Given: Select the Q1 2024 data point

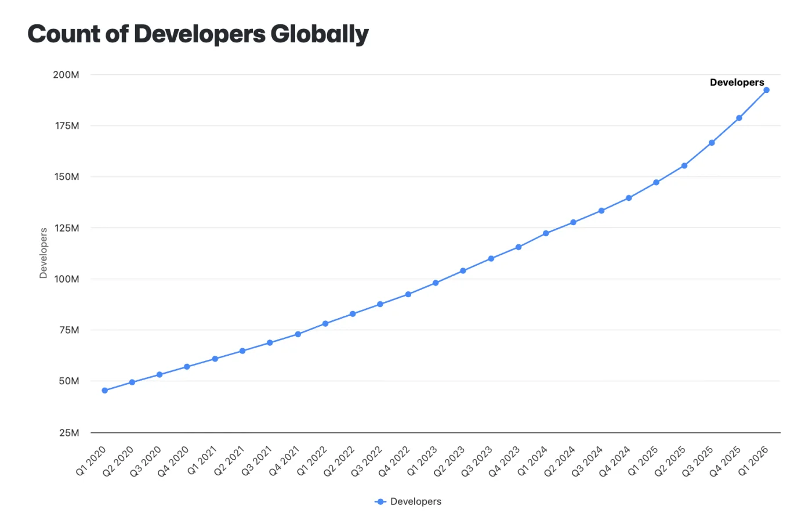Looking at the screenshot, I should coord(546,233).
